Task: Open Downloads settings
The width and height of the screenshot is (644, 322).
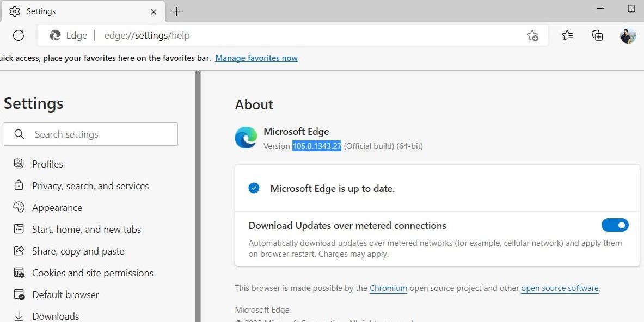Action: [x=56, y=316]
